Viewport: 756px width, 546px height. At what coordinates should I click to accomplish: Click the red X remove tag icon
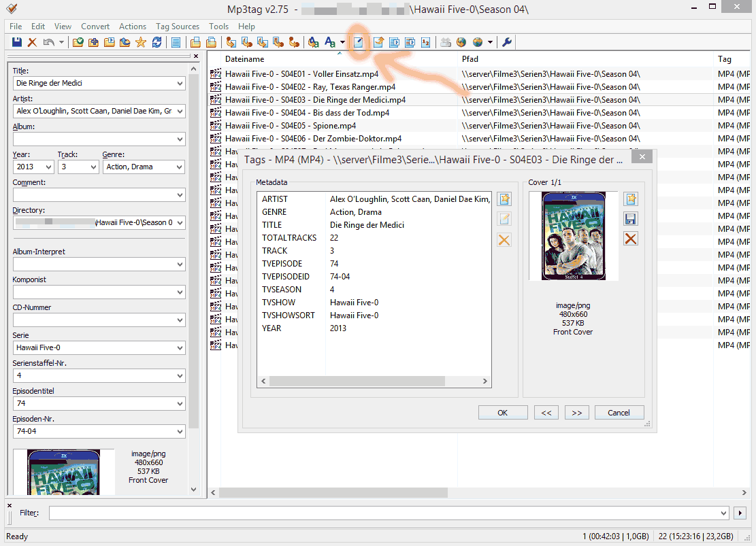click(32, 42)
